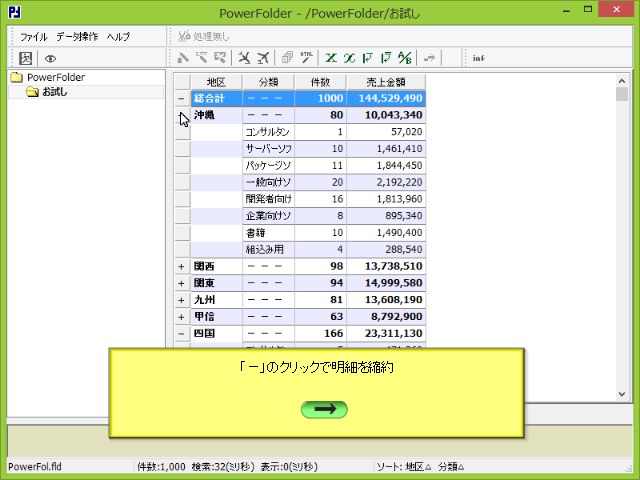640x480 pixels.
Task: Collapse the 四国 row
Action: tap(182, 333)
